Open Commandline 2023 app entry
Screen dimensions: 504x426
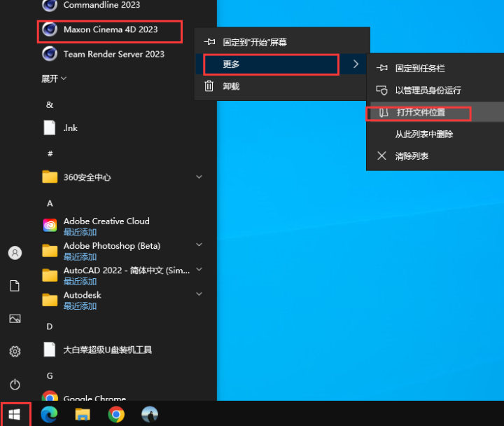tap(101, 6)
